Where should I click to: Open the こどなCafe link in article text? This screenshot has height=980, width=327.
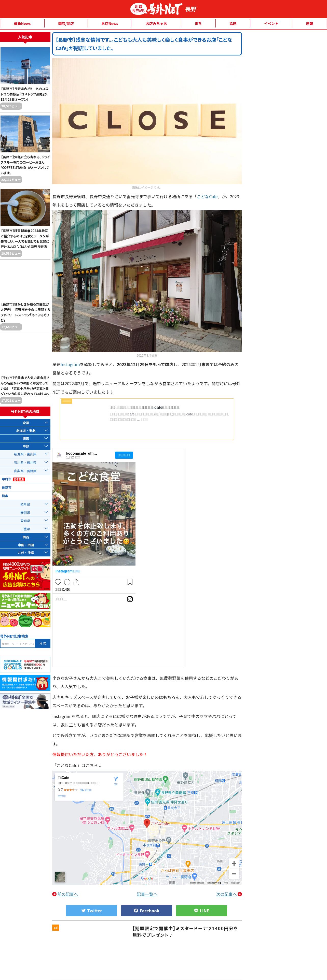coord(208,197)
